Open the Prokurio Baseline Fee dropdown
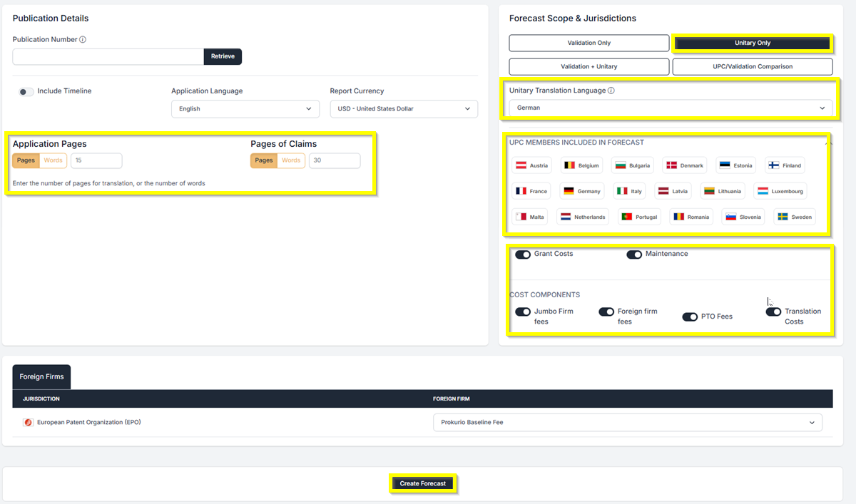856x504 pixels. (627, 423)
